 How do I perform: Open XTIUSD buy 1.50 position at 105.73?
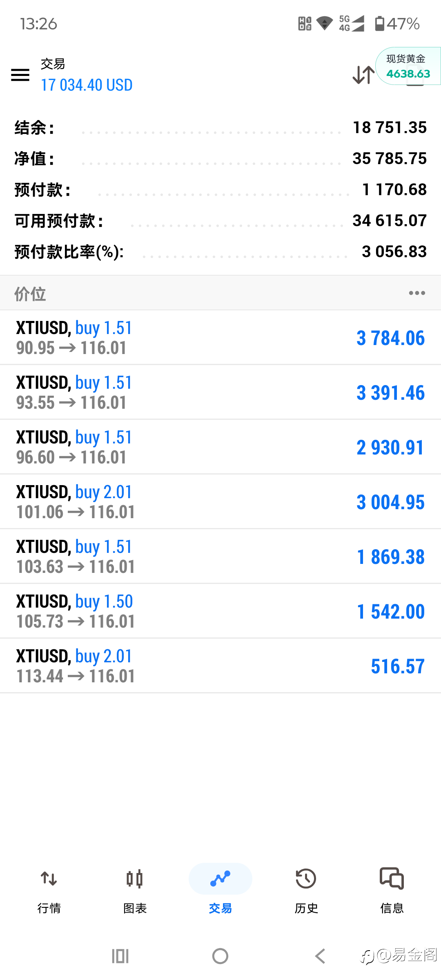pyautogui.click(x=220, y=611)
